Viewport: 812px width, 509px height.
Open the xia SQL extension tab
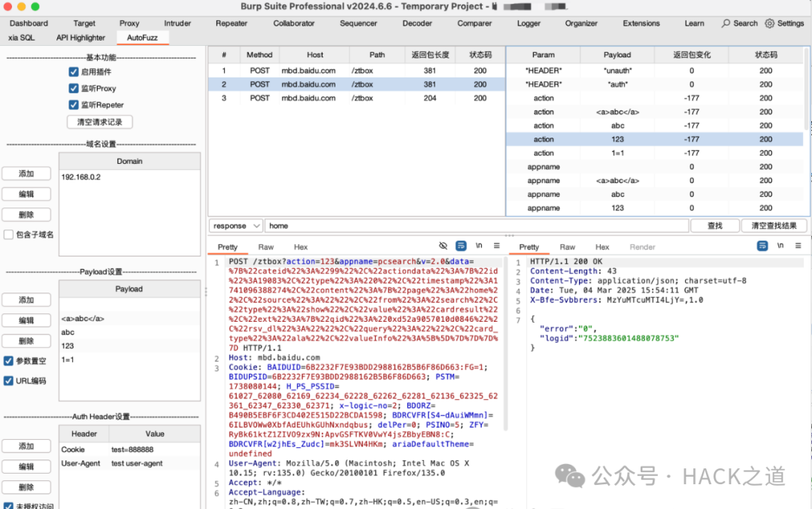click(x=22, y=38)
